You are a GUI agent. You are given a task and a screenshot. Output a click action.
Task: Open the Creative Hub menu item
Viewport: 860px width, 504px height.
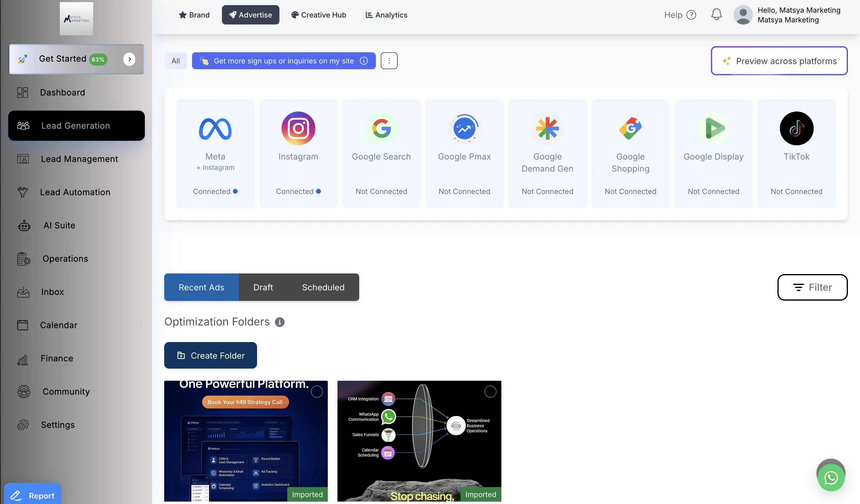318,15
